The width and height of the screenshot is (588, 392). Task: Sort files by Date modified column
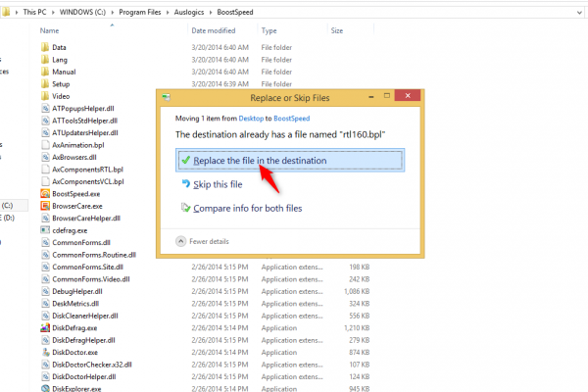214,30
